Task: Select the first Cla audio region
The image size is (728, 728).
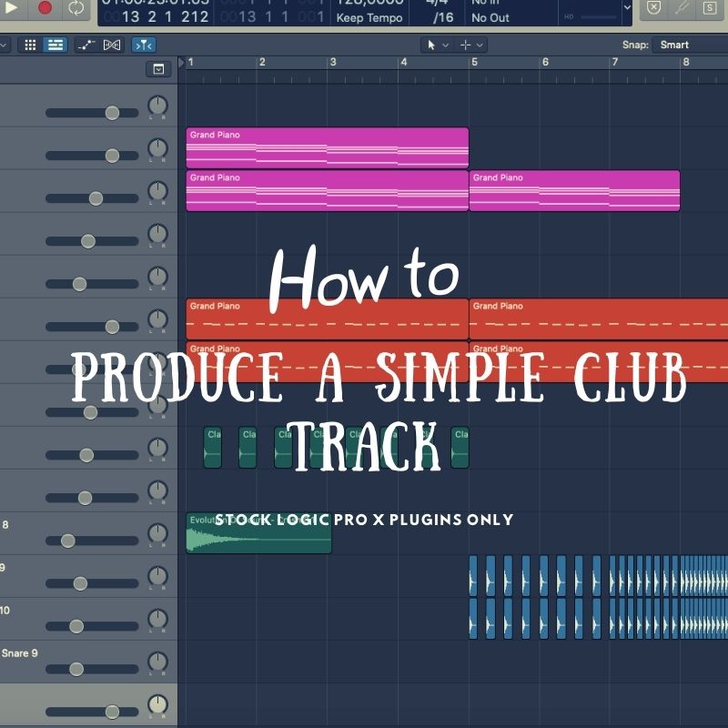Action: (x=213, y=448)
